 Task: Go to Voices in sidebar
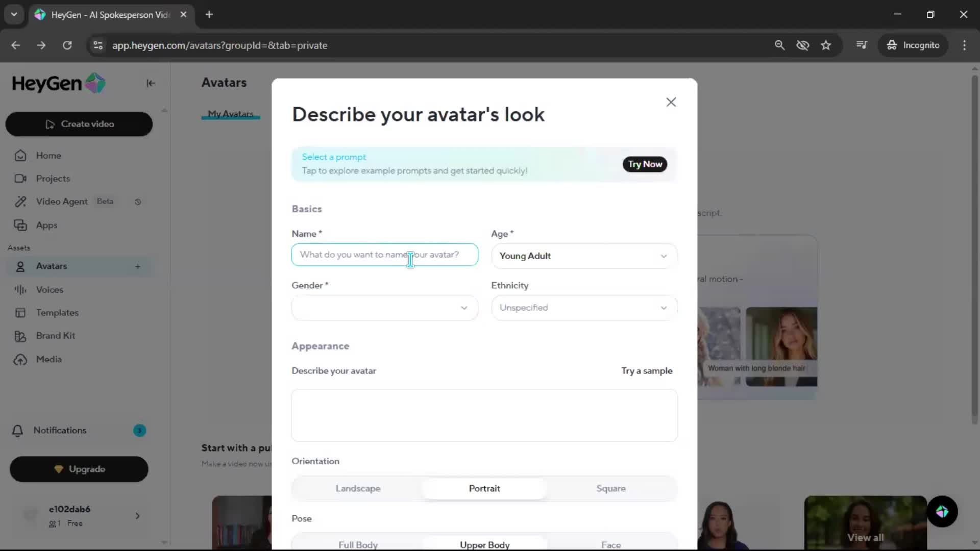pyautogui.click(x=50, y=289)
